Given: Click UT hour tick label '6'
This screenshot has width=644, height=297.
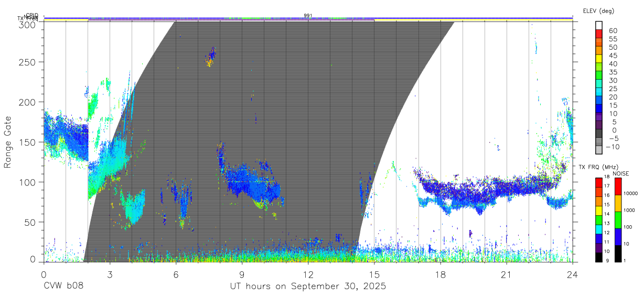Looking at the screenshot, I should click(176, 274).
